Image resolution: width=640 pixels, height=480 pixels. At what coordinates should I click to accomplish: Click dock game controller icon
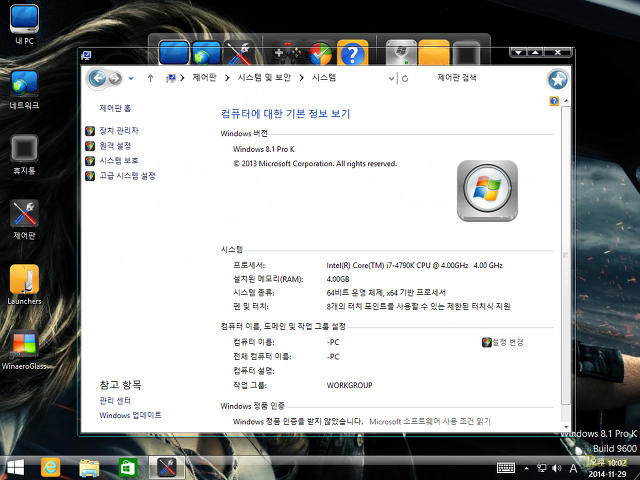[288, 53]
